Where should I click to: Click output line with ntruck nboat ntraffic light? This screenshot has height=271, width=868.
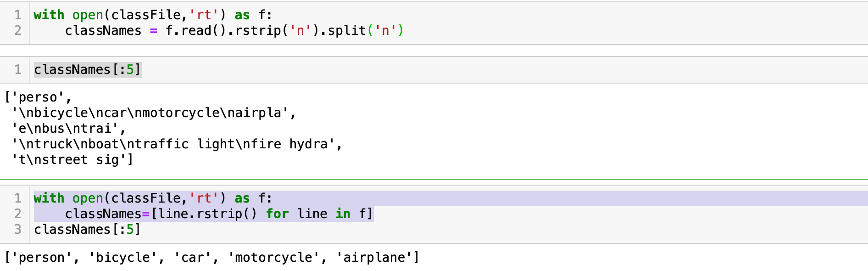(177, 144)
